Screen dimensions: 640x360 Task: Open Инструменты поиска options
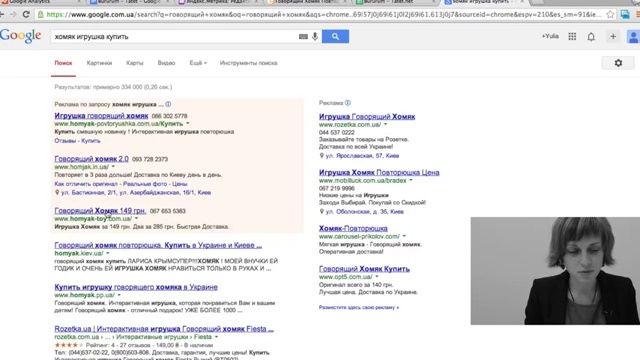point(249,63)
